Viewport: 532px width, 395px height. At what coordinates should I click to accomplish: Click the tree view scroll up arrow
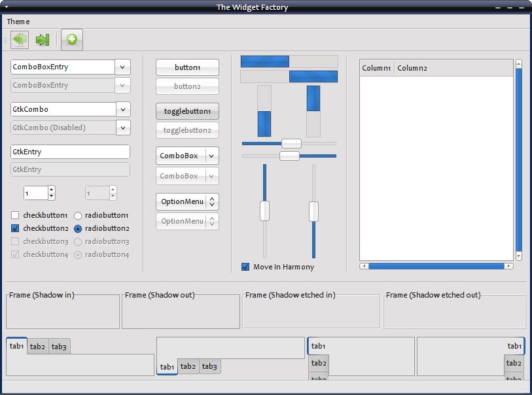518,63
